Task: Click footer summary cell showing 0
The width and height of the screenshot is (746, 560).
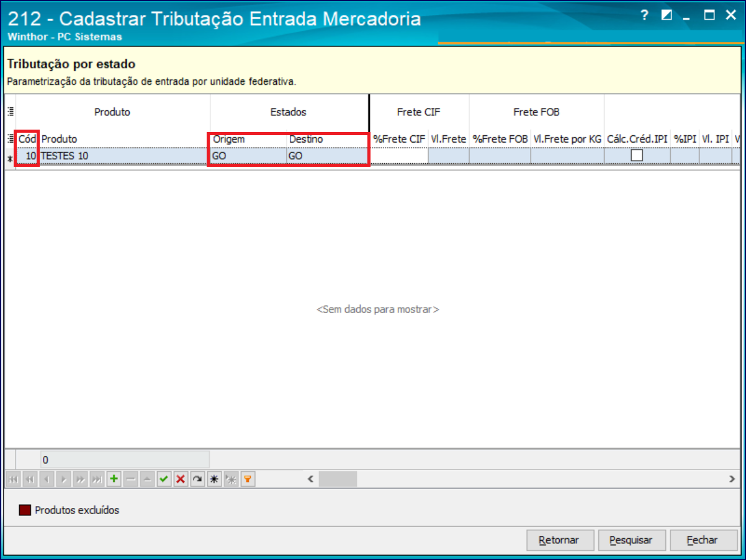Action: (125, 460)
